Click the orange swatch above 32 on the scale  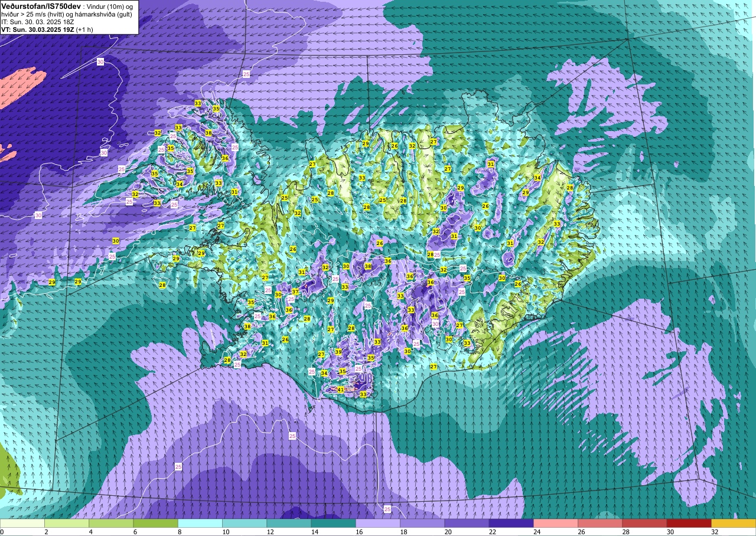tap(734, 523)
